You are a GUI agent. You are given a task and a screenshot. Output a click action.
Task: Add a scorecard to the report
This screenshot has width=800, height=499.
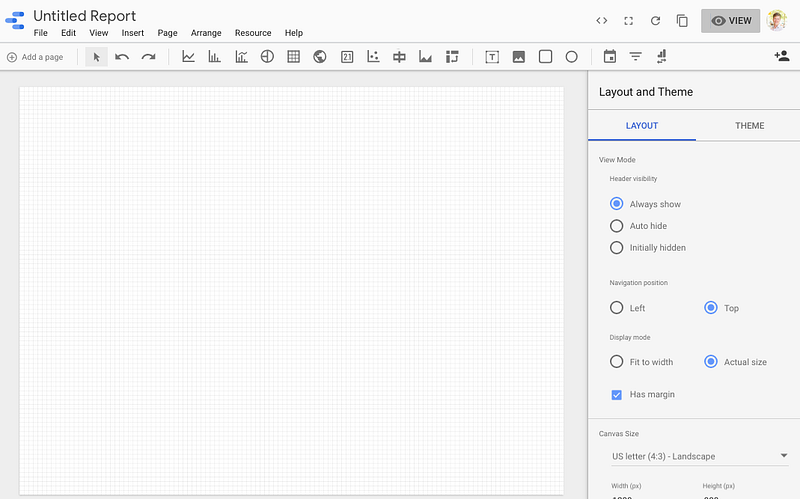click(x=347, y=57)
